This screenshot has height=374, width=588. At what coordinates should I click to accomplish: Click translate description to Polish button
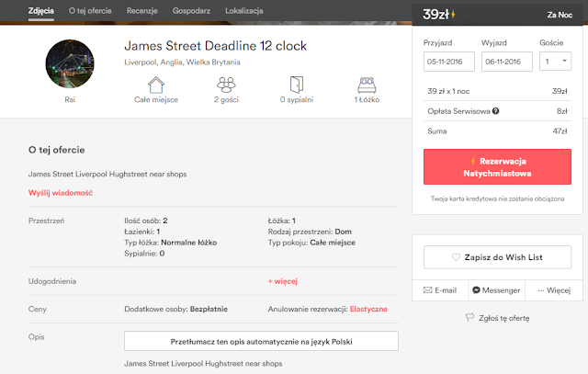261,341
